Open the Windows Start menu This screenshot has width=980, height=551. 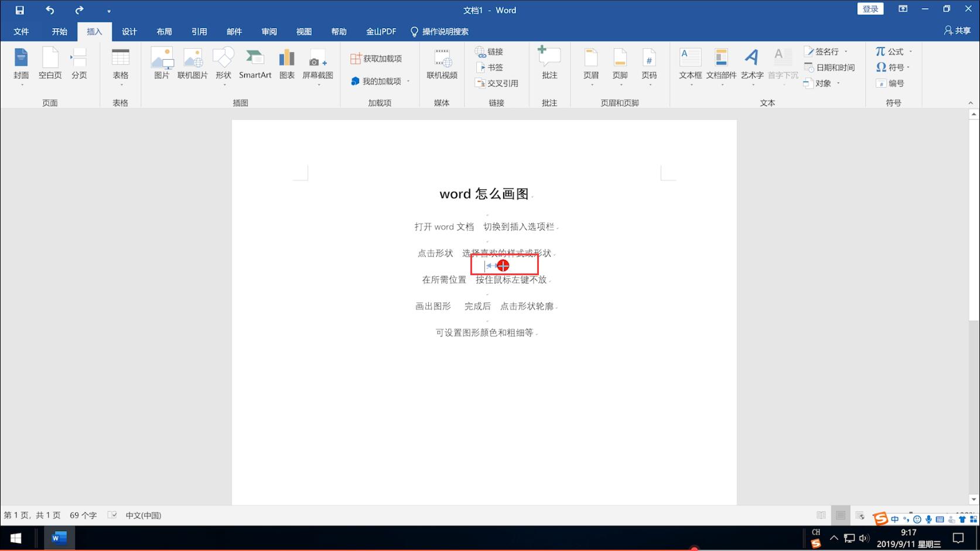pyautogui.click(x=16, y=538)
